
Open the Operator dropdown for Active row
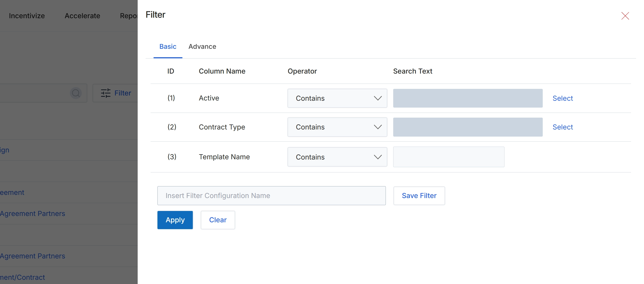click(337, 98)
